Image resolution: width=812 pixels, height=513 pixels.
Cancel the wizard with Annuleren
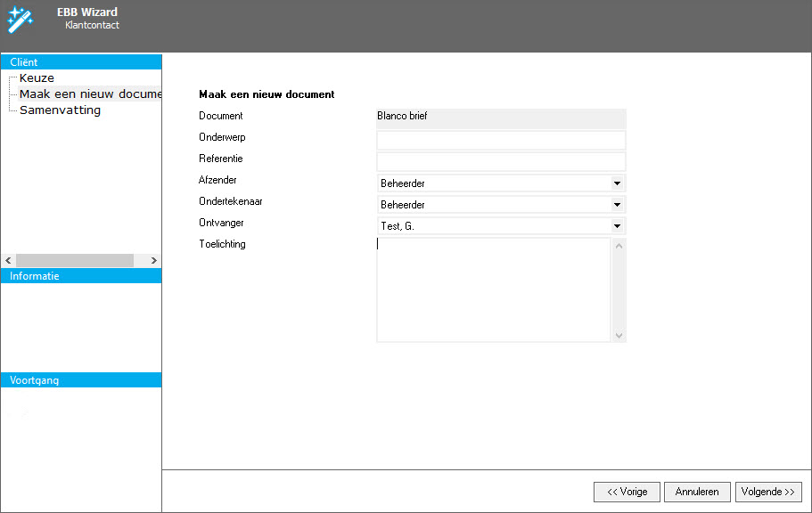coord(697,492)
